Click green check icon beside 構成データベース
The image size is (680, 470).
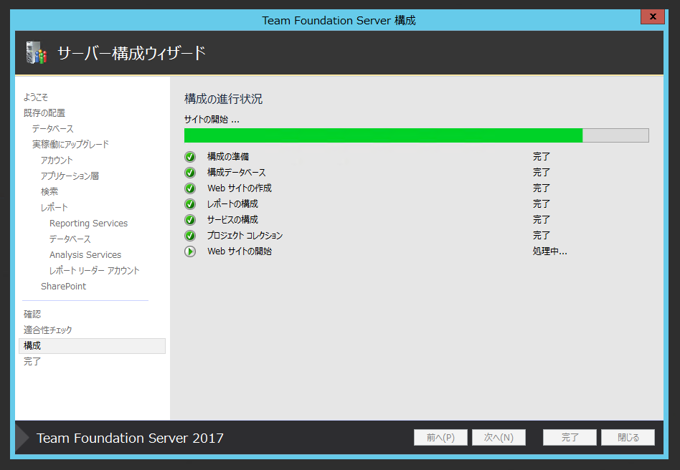(190, 173)
